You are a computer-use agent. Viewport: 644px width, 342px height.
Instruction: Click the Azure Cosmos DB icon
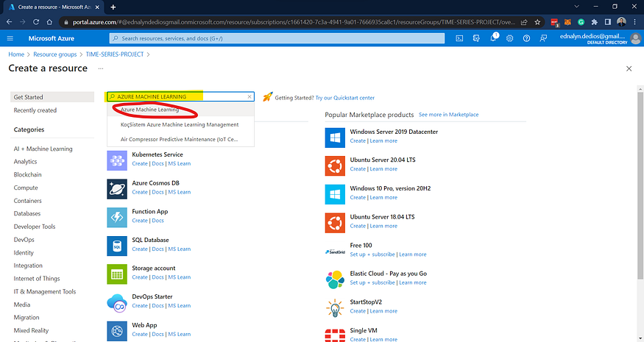coord(117,189)
